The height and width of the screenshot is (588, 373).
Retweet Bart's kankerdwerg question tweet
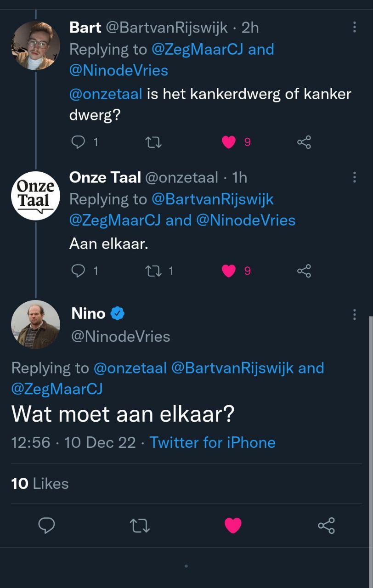[x=153, y=142]
